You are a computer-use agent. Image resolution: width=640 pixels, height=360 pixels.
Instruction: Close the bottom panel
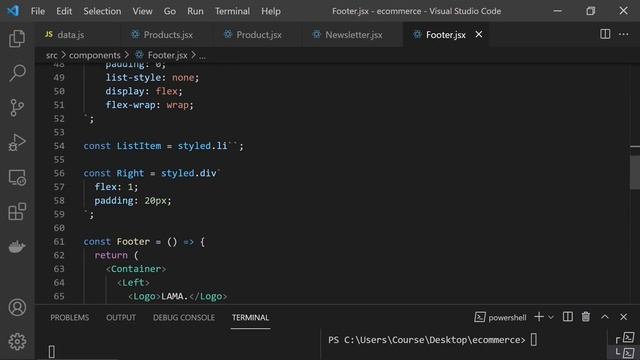coord(623,317)
